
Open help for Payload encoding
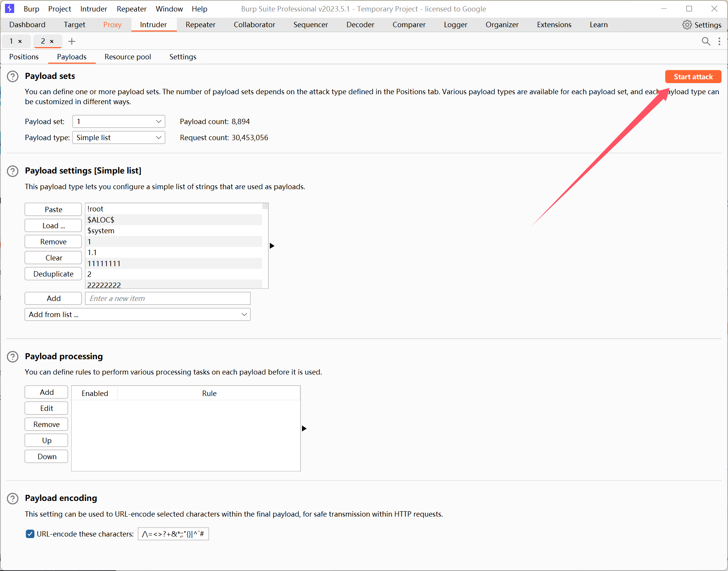coord(13,499)
